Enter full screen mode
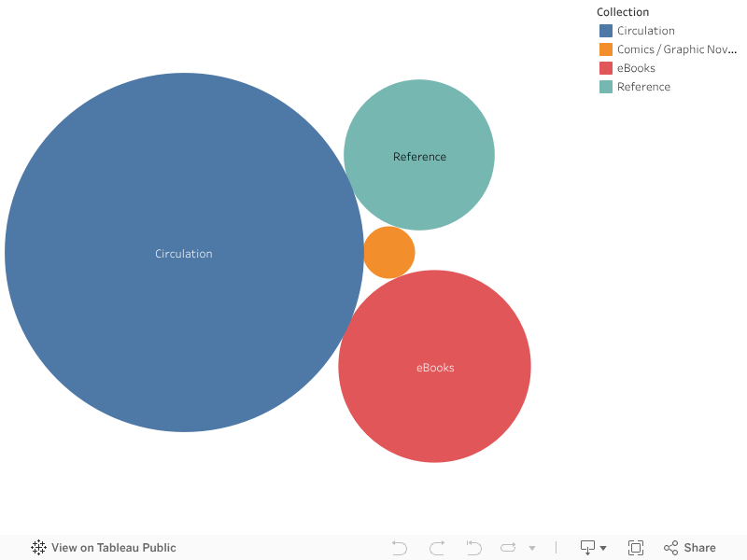 click(636, 548)
